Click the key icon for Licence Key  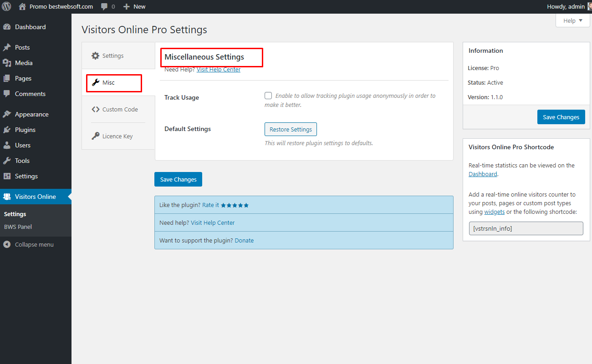point(95,136)
